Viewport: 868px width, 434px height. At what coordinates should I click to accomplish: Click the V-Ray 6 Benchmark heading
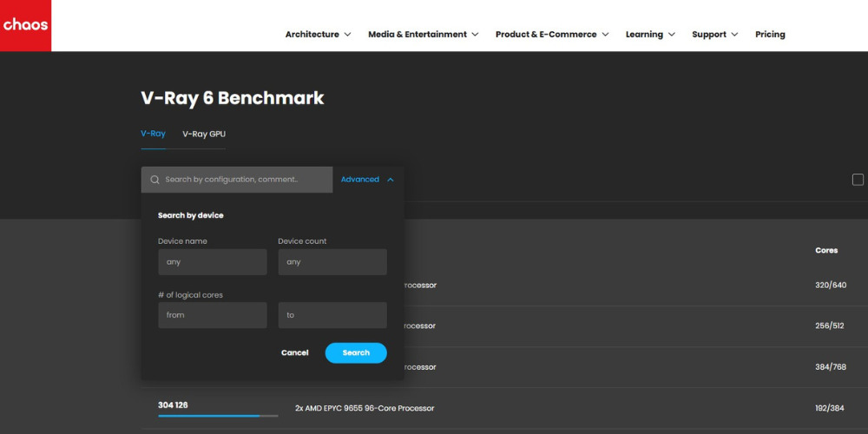pos(233,98)
